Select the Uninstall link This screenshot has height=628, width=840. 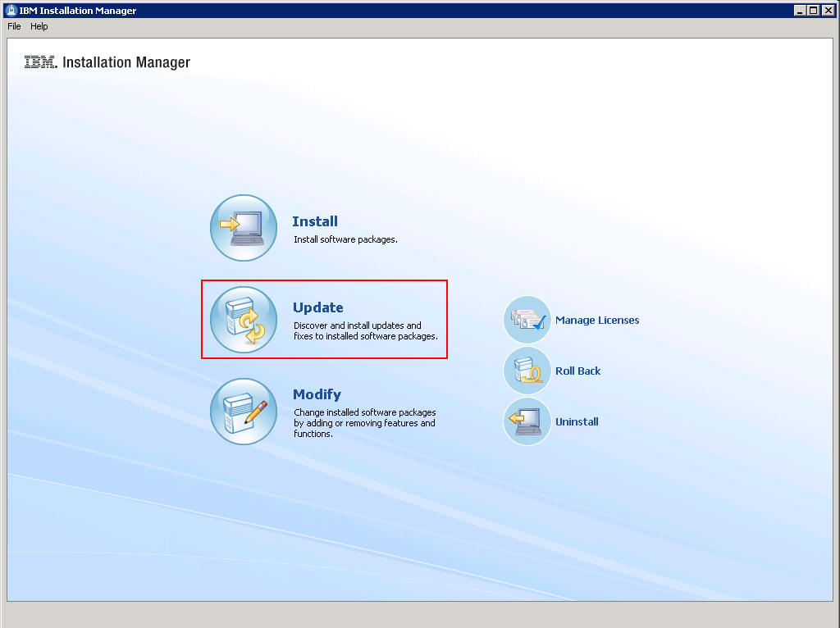(577, 422)
